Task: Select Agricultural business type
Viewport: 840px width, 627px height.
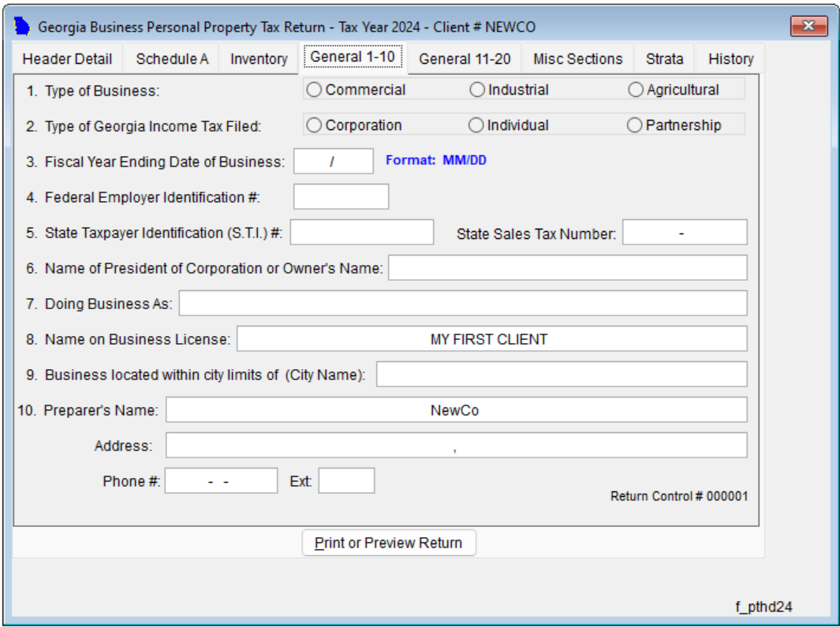Action: tap(636, 90)
